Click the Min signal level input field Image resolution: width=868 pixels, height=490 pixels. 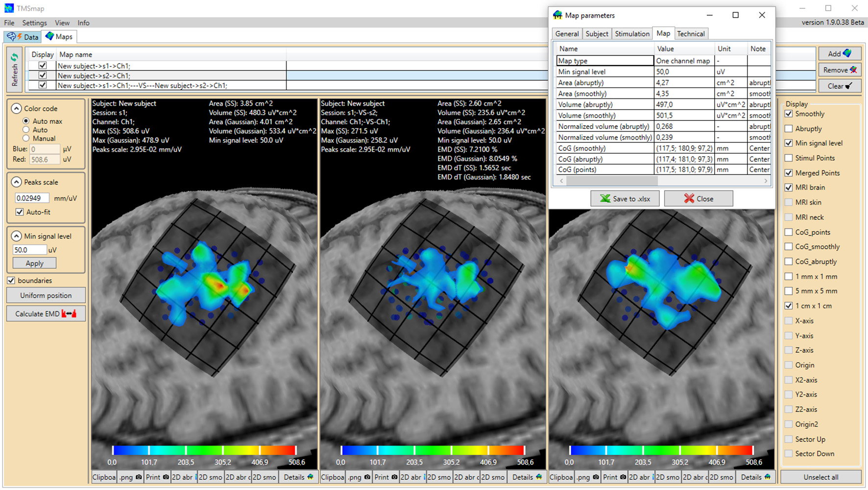pyautogui.click(x=29, y=250)
